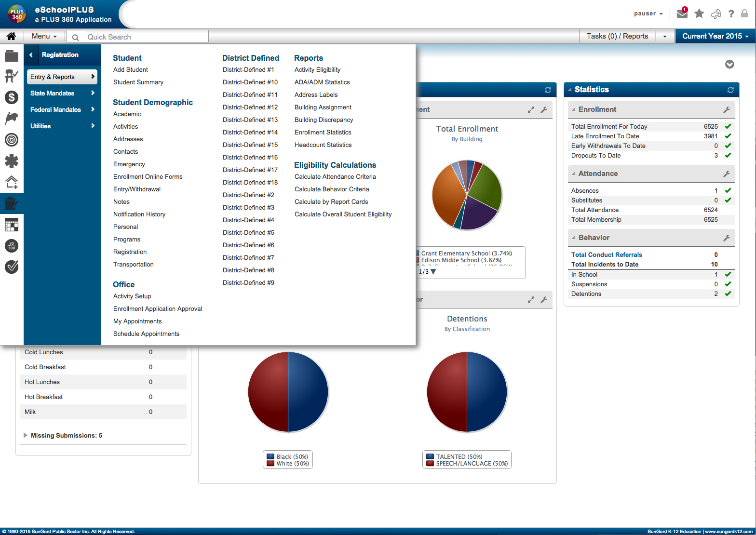Image resolution: width=756 pixels, height=535 pixels.
Task: Open Enrollment section wrench settings
Action: (727, 110)
